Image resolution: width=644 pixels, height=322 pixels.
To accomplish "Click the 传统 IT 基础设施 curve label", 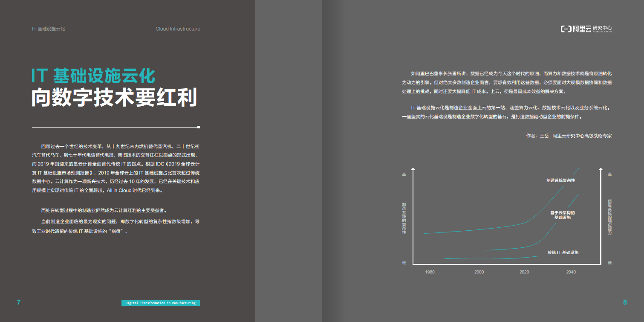I will point(563,252).
